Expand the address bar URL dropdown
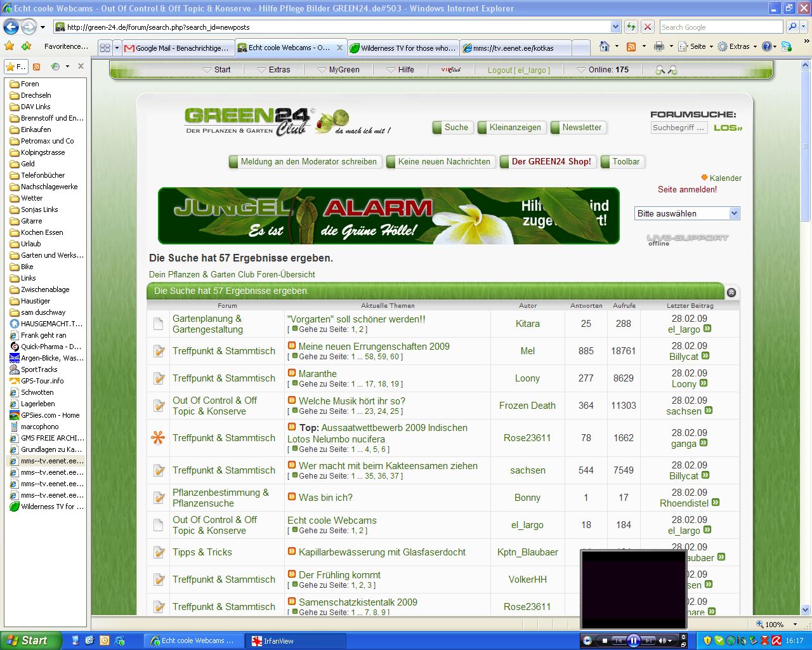This screenshot has width=812, height=650. click(615, 27)
